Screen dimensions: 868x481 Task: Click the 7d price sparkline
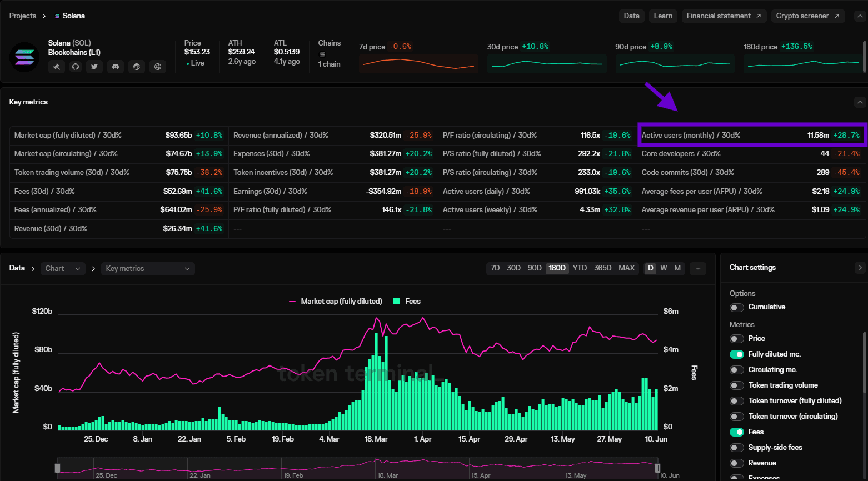pos(418,64)
